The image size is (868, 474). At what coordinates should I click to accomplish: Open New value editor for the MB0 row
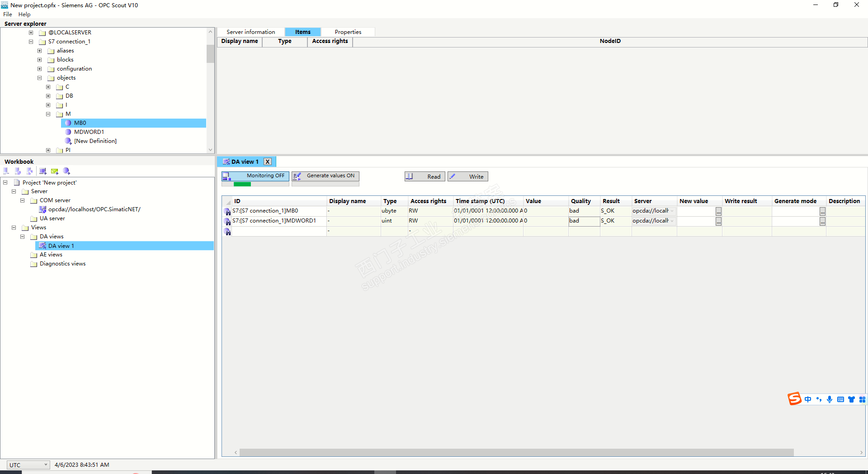click(718, 211)
